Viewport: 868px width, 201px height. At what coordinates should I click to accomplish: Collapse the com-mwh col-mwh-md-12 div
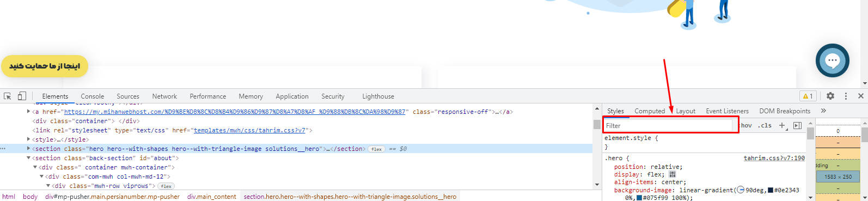41,176
